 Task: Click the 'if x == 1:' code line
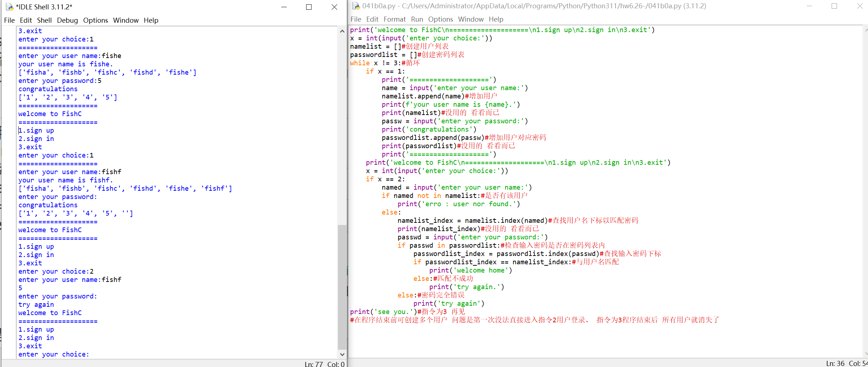385,71
